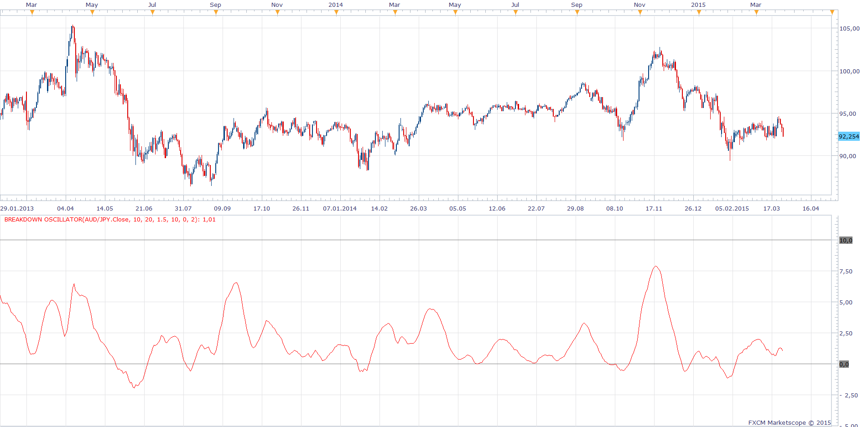Select the 07.01.2014 date label
Image resolution: width=868 pixels, height=427 pixels.
click(340, 208)
